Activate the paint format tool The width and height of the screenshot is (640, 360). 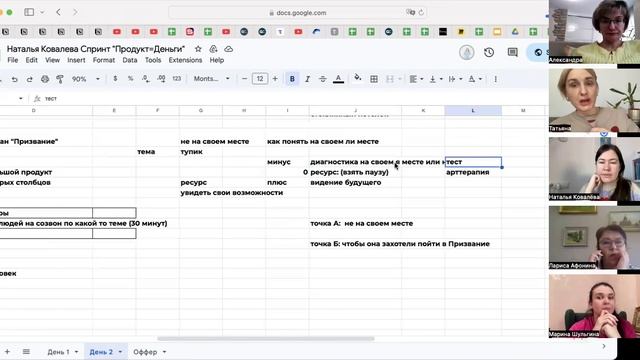(x=60, y=79)
